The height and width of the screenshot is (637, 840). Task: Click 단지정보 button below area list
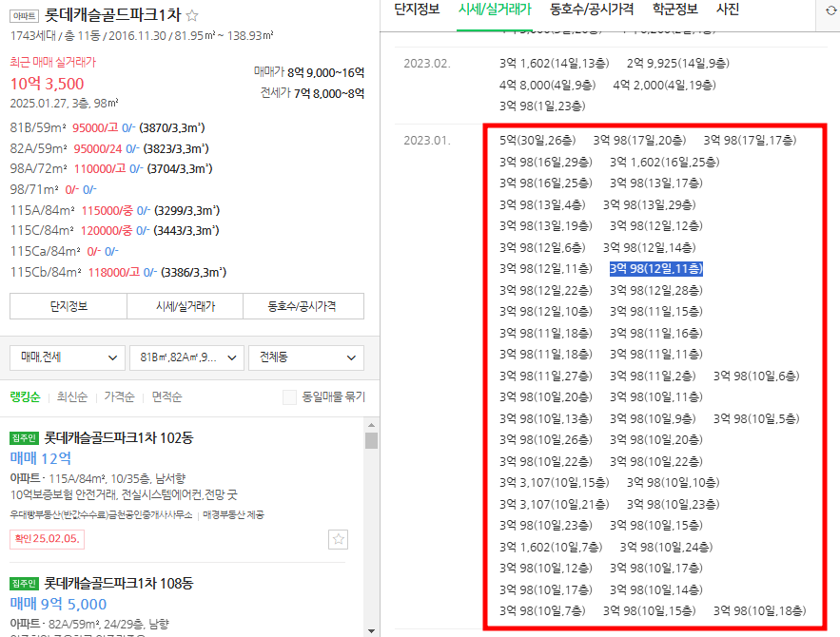pos(68,306)
